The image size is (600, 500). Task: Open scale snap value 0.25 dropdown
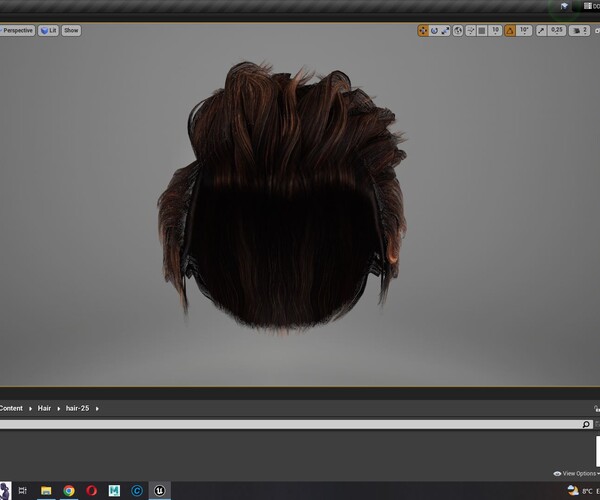tap(557, 31)
